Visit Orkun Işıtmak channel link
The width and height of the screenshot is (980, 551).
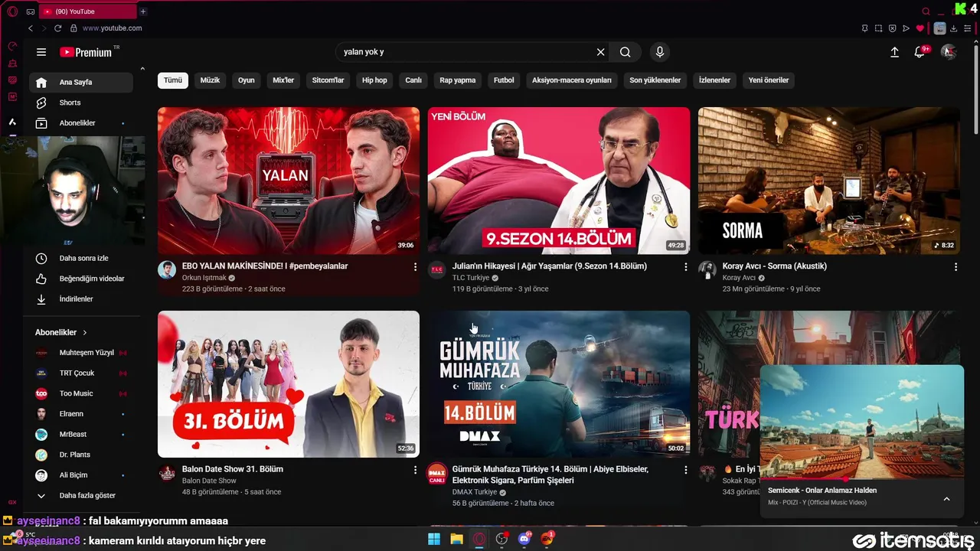(x=204, y=278)
